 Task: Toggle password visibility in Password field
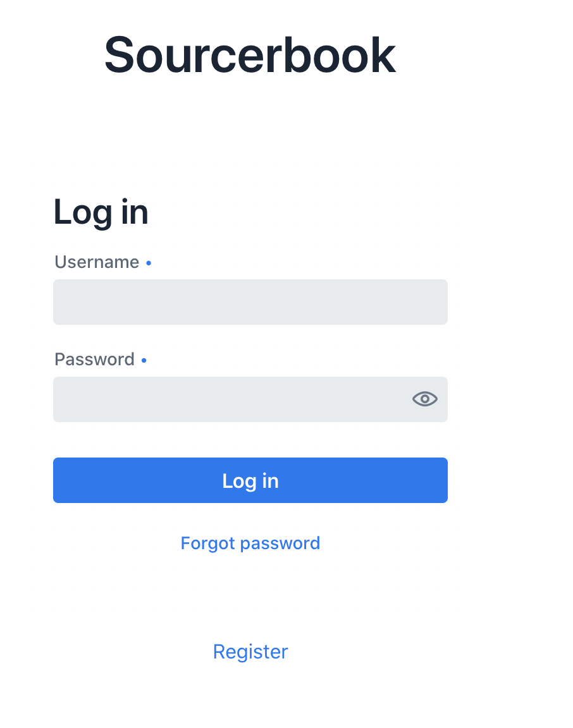[425, 399]
